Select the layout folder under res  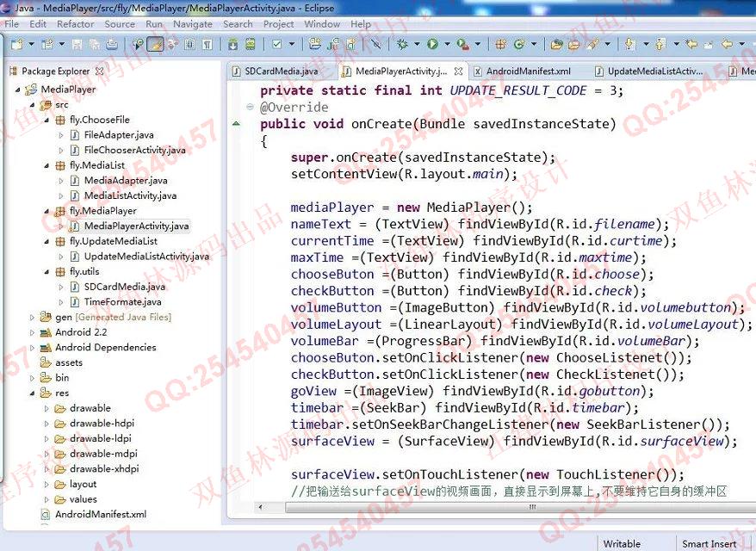[83, 484]
